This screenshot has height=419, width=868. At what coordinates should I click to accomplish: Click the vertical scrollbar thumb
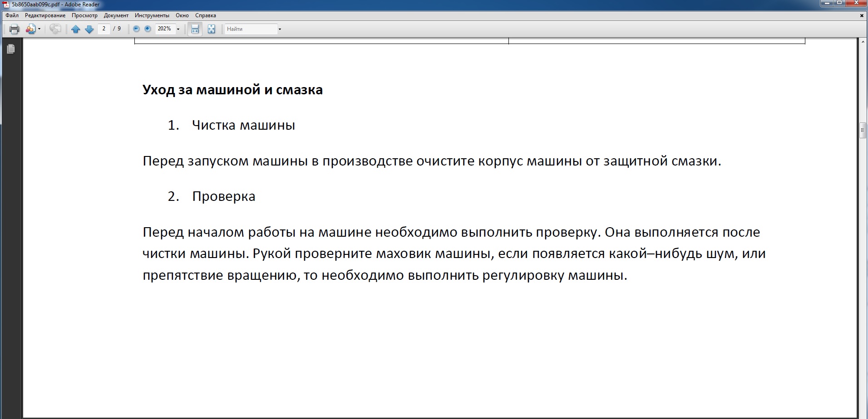click(x=863, y=130)
